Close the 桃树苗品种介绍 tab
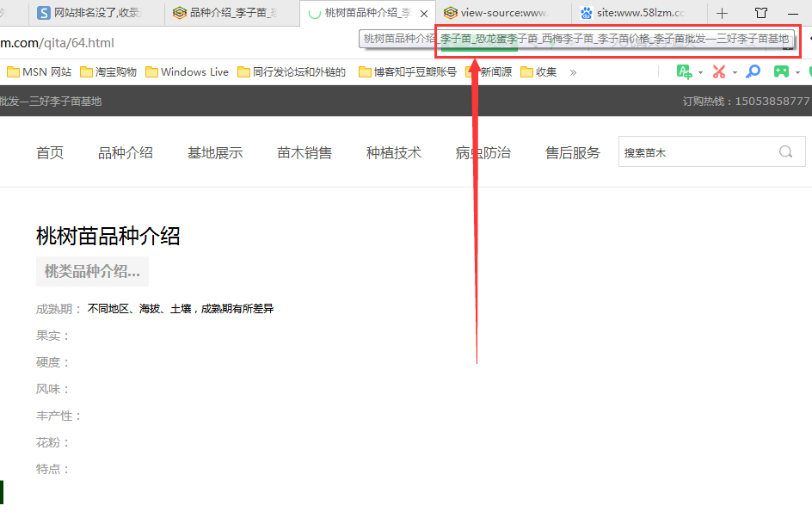Viewport: 812px width, 518px height. 421,12
